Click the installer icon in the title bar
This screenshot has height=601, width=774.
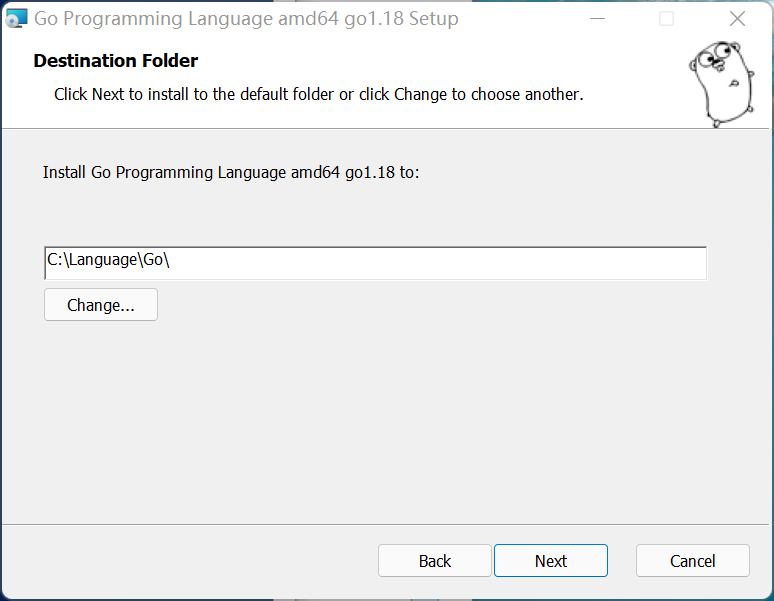coord(17,18)
